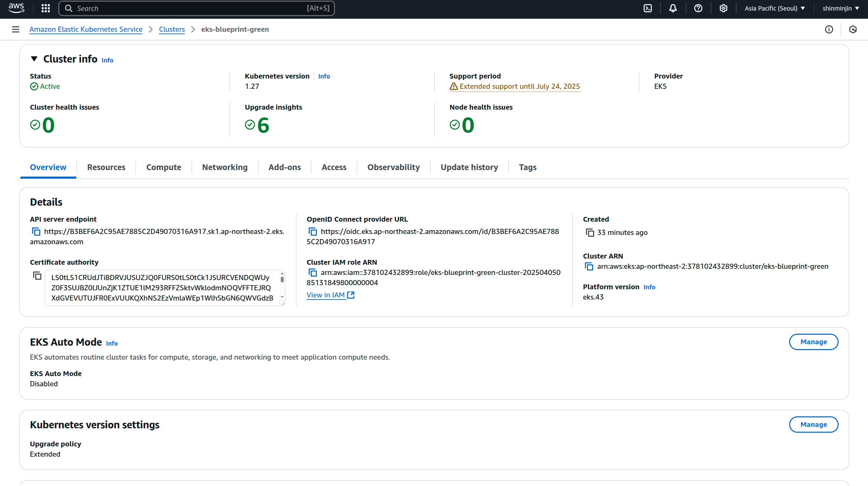Switch to the Resources tab

[106, 167]
